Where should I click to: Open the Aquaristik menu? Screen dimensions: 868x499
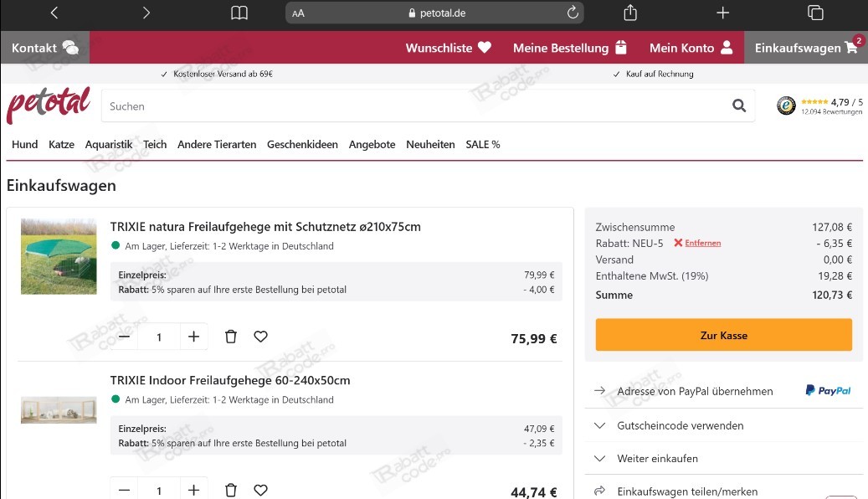(x=109, y=145)
